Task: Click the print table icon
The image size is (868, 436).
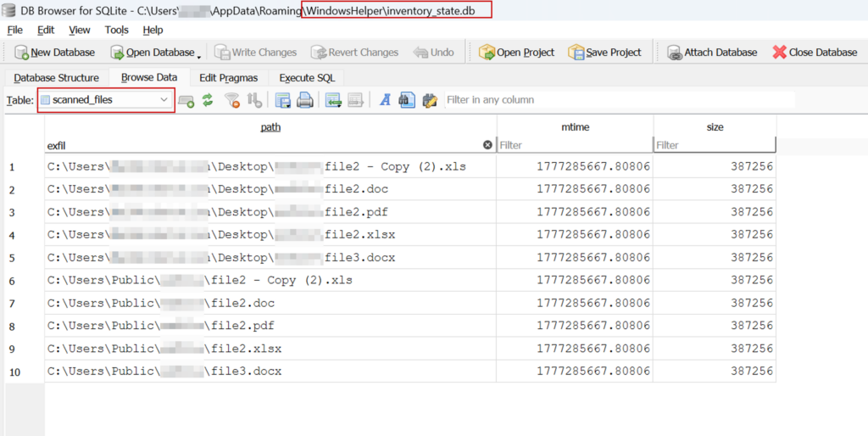Action: (x=305, y=100)
